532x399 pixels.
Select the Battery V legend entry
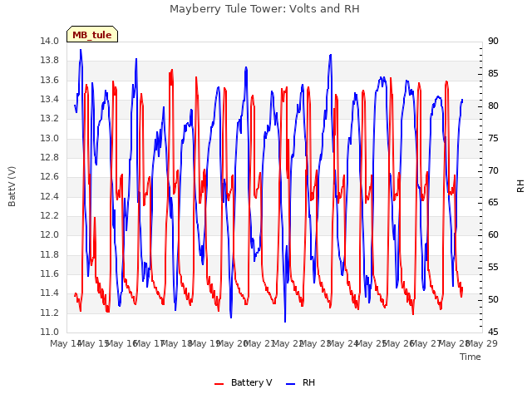pos(244,382)
